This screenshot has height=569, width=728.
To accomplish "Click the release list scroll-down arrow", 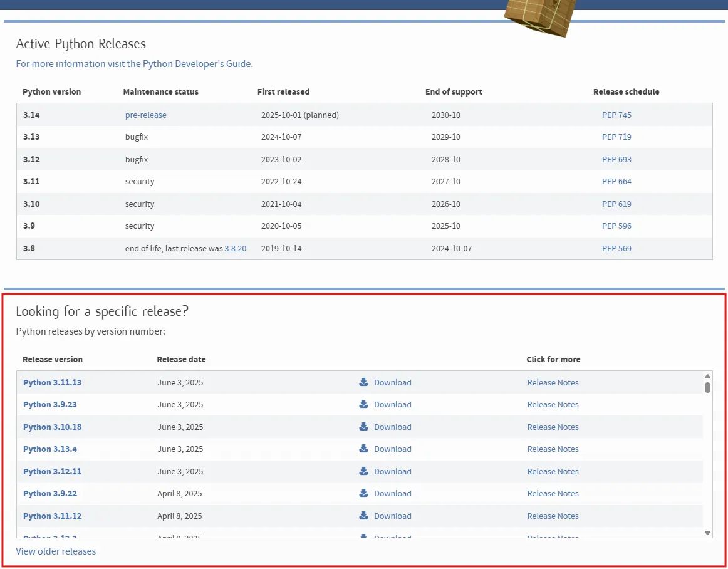I will click(x=707, y=533).
